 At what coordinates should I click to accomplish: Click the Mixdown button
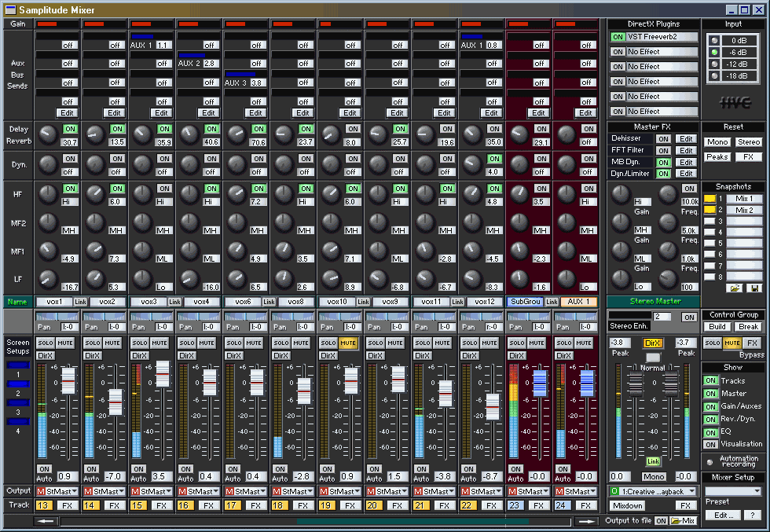(627, 506)
